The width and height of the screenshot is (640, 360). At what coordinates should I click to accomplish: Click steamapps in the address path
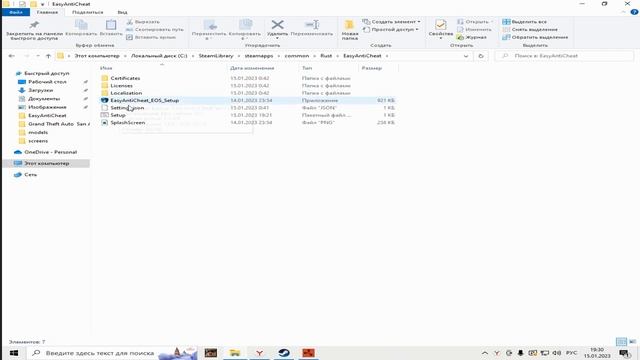coord(259,56)
